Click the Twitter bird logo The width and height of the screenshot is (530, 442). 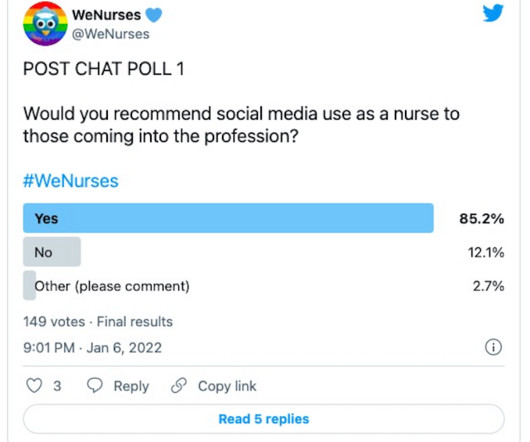click(x=493, y=13)
